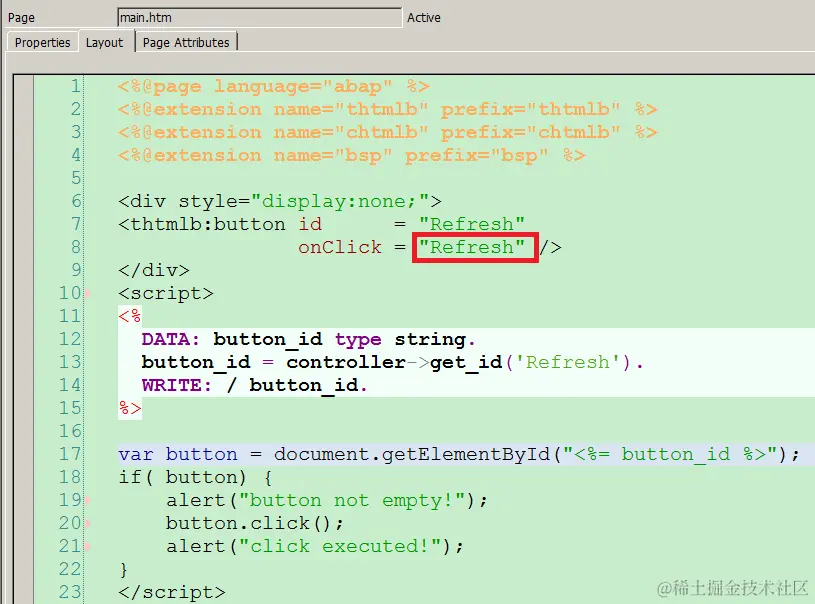Click the DATA: button_id type string line
Viewport: 815px width, 604px height.
308,339
